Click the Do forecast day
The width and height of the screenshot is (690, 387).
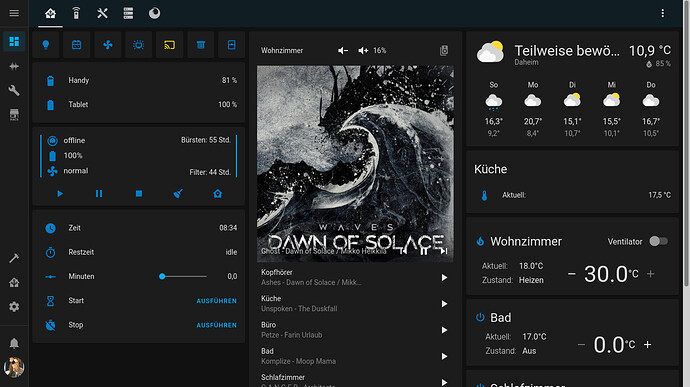(x=651, y=109)
